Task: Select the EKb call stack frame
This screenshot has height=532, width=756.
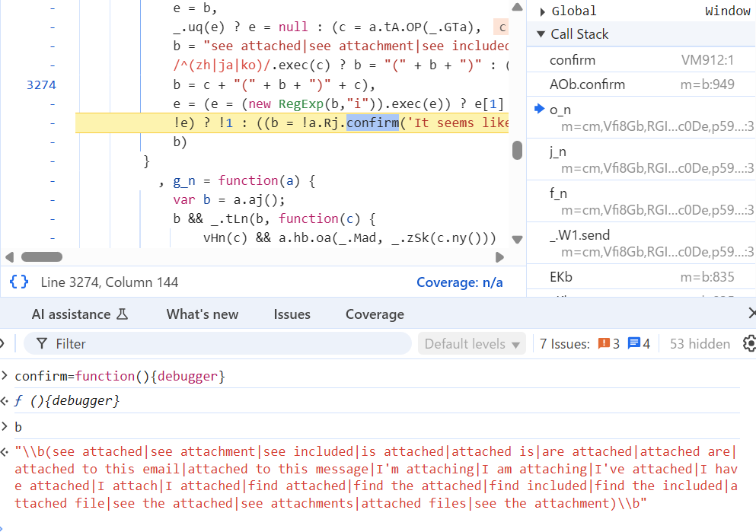Action: click(641, 276)
